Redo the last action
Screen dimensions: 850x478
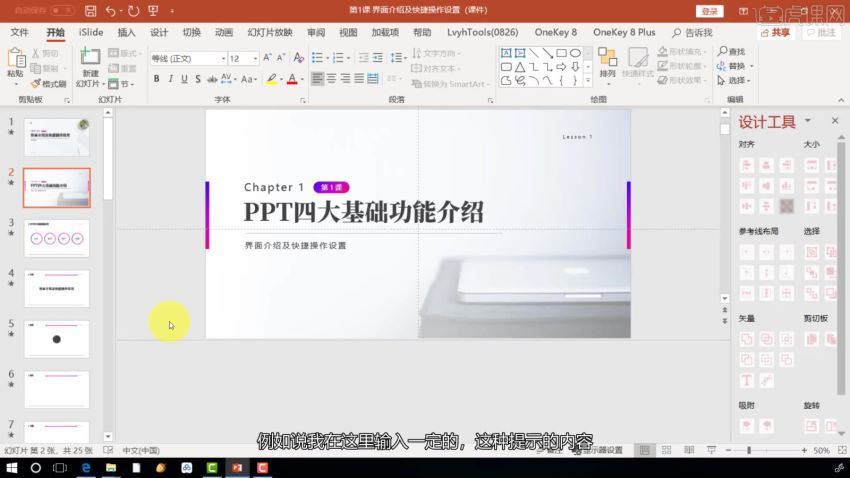coord(133,10)
